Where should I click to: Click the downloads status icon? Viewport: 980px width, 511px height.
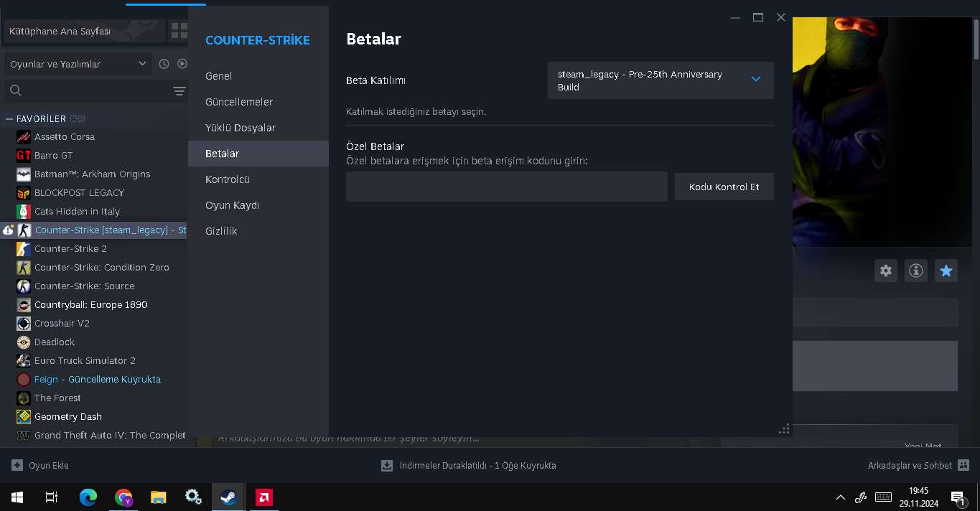(387, 465)
